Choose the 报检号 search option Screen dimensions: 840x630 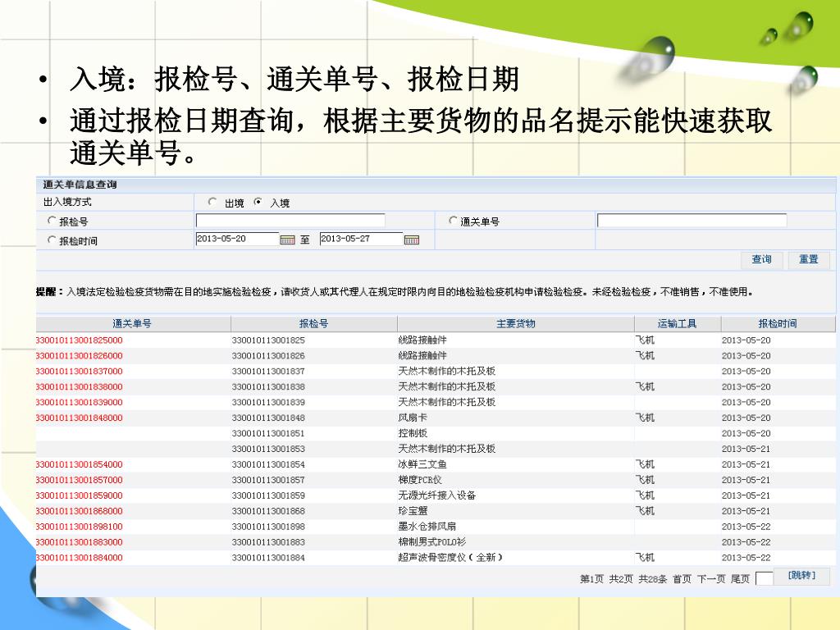[x=52, y=221]
